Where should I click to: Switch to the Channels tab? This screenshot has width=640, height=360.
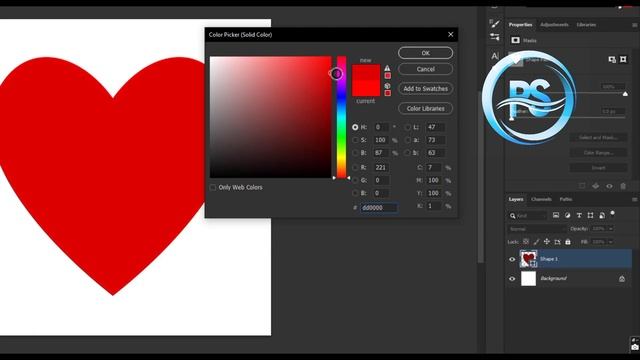pos(541,199)
